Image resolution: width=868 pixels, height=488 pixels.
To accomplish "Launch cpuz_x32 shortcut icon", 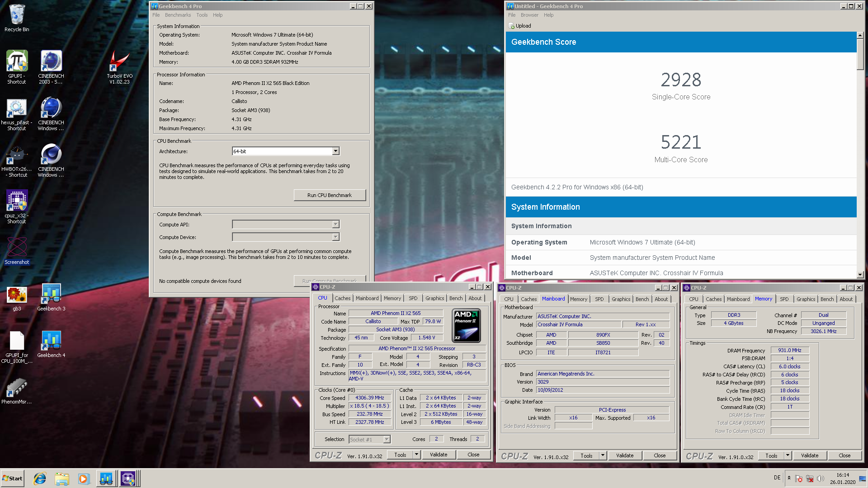I will point(17,207).
